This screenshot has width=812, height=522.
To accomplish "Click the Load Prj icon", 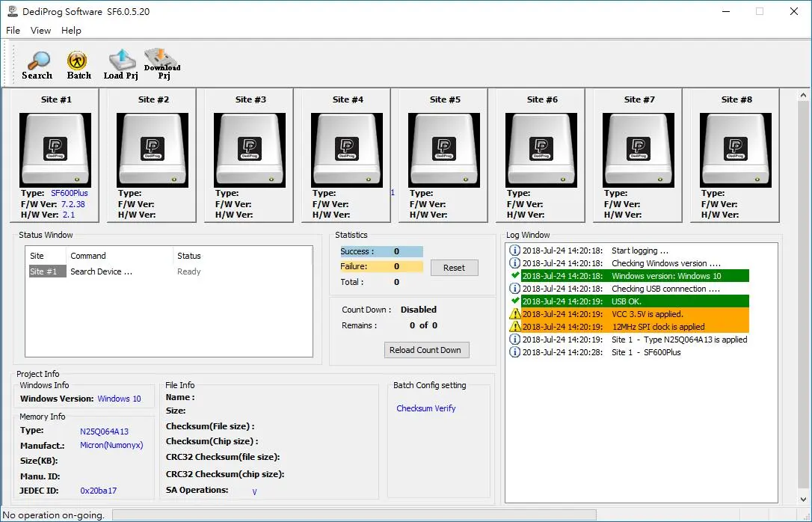I will coord(121,64).
